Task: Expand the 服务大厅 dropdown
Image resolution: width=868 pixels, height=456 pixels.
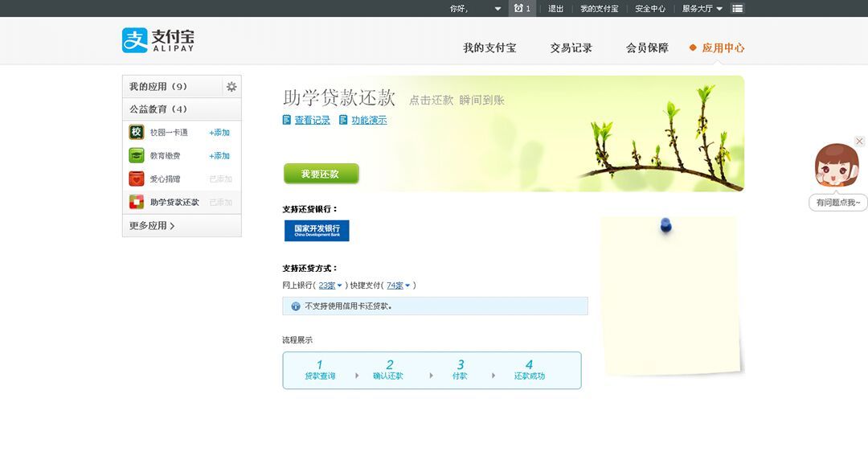Action: click(x=702, y=9)
